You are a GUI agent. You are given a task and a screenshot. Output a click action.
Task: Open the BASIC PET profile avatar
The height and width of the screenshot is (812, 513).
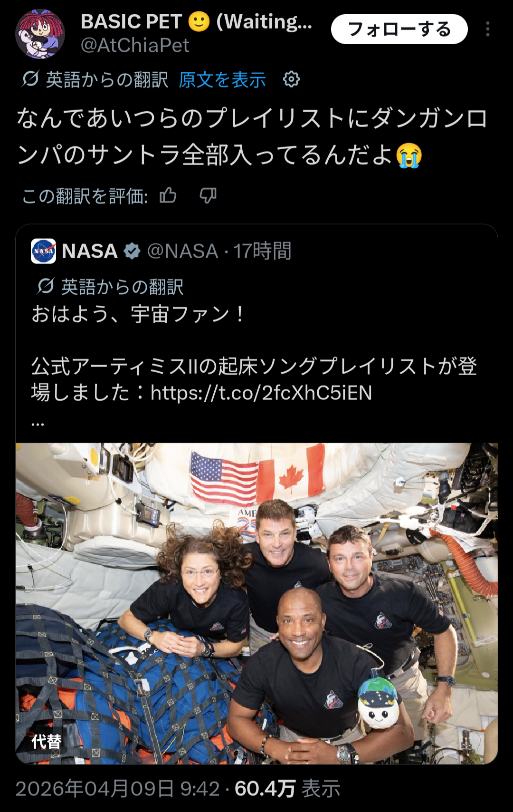click(x=40, y=34)
